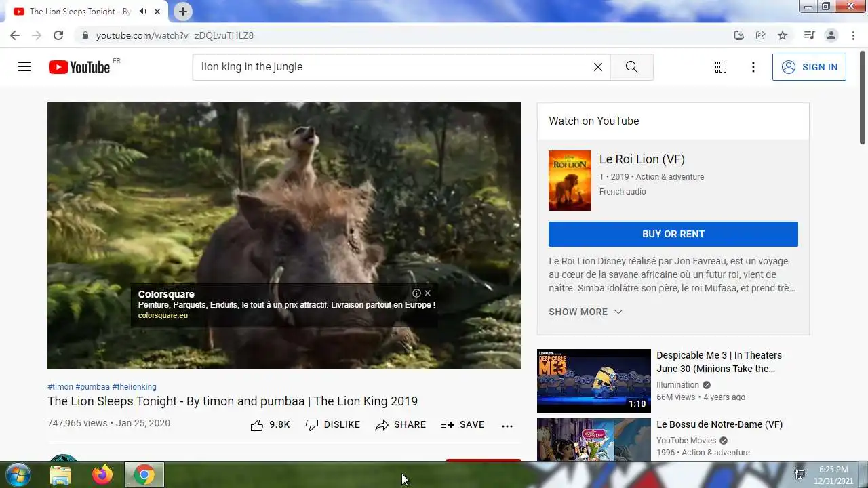Clear the search box text
This screenshot has width=868, height=488.
pyautogui.click(x=597, y=67)
